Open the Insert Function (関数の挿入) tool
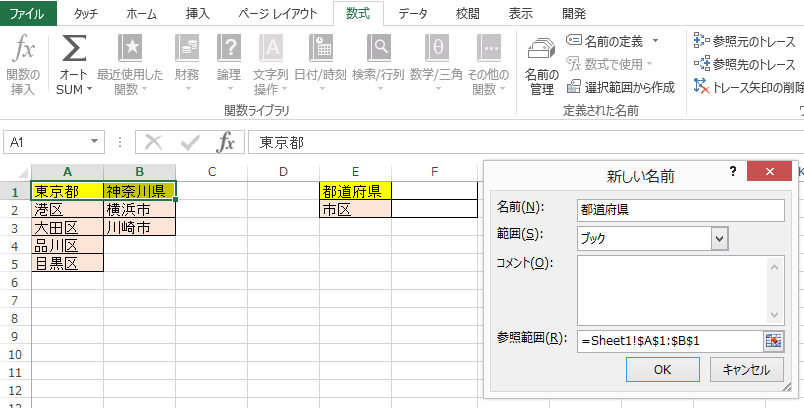This screenshot has height=408, width=804. tap(23, 65)
